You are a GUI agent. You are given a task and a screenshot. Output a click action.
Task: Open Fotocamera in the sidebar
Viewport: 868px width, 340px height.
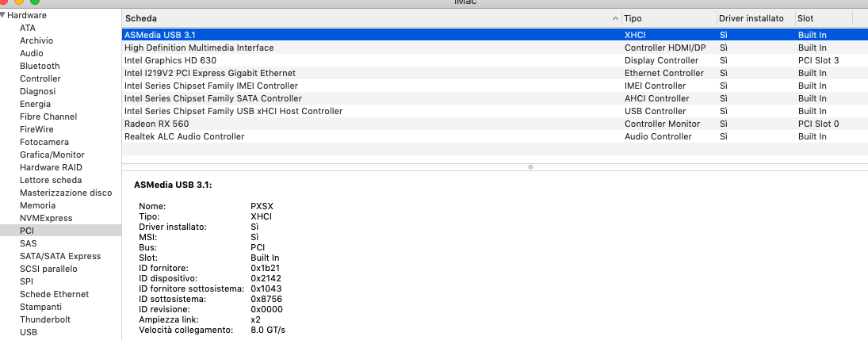tap(44, 143)
